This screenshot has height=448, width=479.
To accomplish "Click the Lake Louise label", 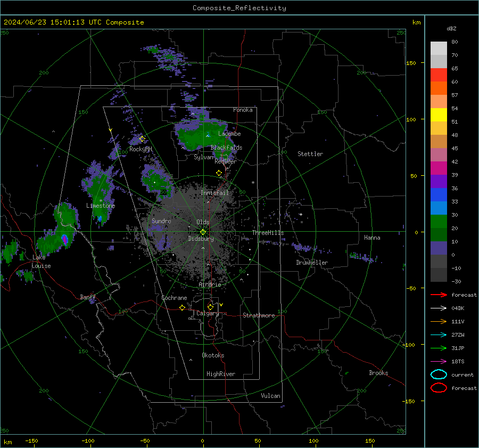I will pyautogui.click(x=41, y=262).
